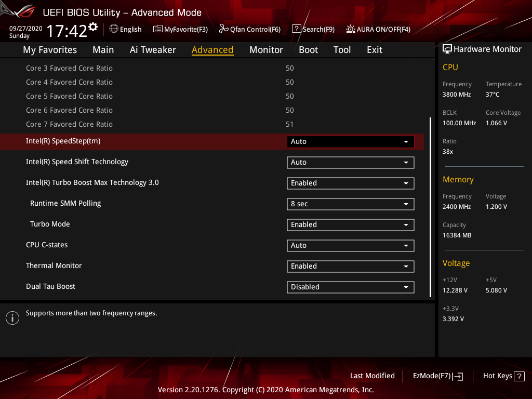532x399 pixels.
Task: Click Core 7 ratio value 51
Action: pyautogui.click(x=289, y=125)
